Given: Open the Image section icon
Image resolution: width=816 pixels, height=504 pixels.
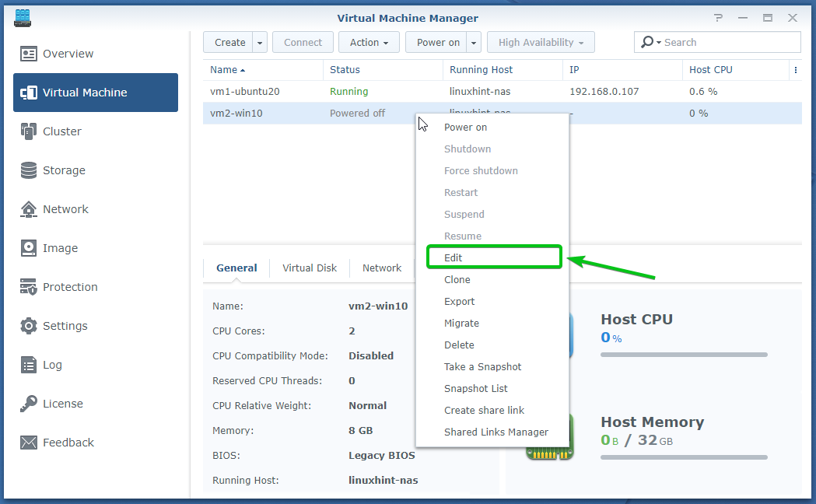Looking at the screenshot, I should 29,248.
